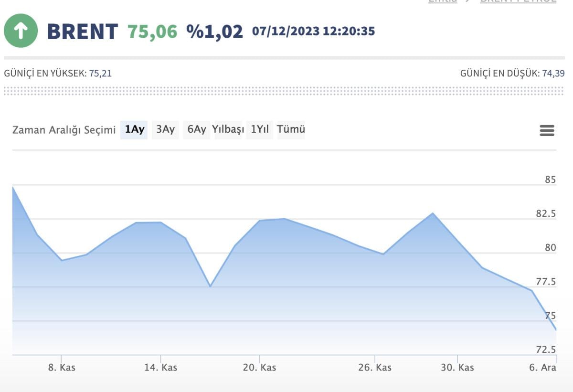Click the green upward arrow icon
The width and height of the screenshot is (573, 392).
(x=21, y=31)
